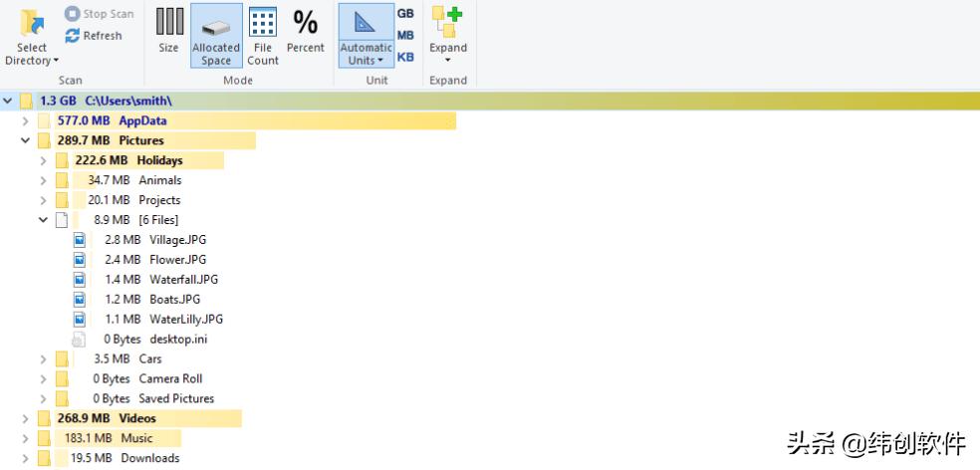Viewport: 980px width, 470px height.
Task: Select the WaterLilly.JPG file name
Action: 186,320
